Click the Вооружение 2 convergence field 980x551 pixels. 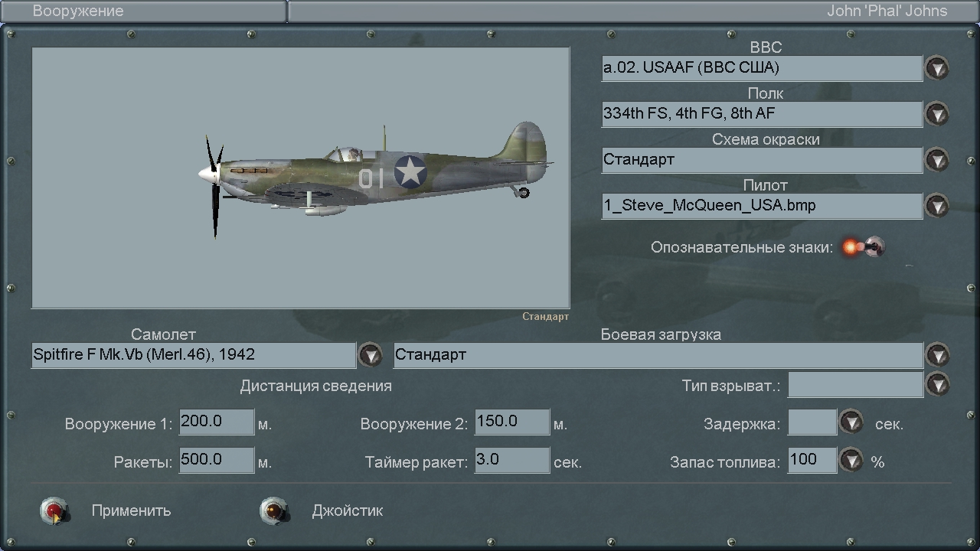click(x=512, y=422)
